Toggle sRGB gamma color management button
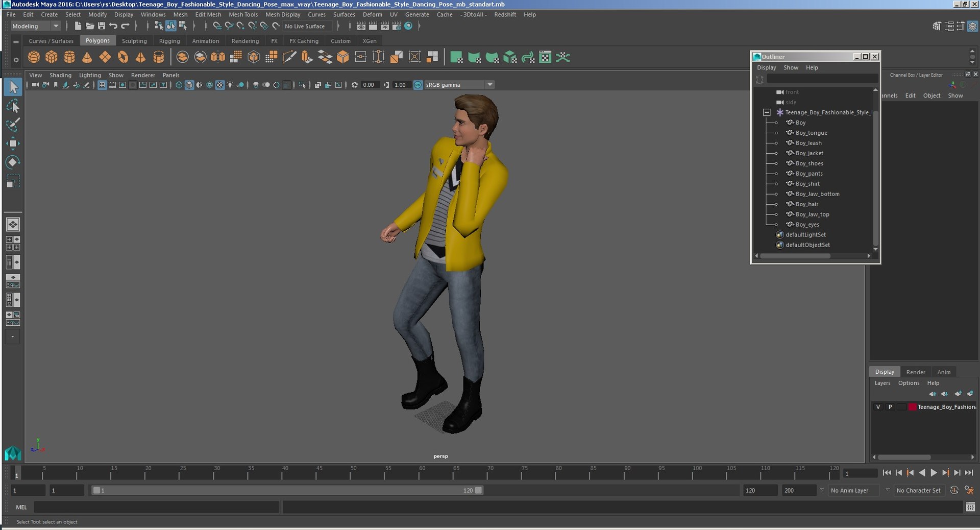 coord(418,85)
